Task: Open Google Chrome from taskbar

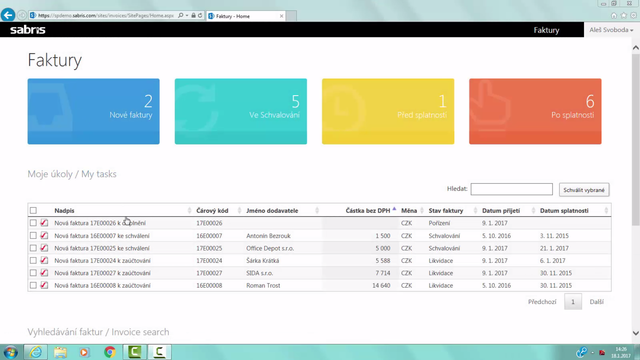Action: tap(109, 352)
